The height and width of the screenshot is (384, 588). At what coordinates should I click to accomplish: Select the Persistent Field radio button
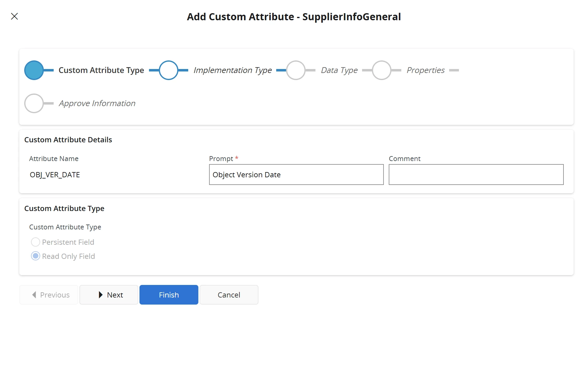36,242
